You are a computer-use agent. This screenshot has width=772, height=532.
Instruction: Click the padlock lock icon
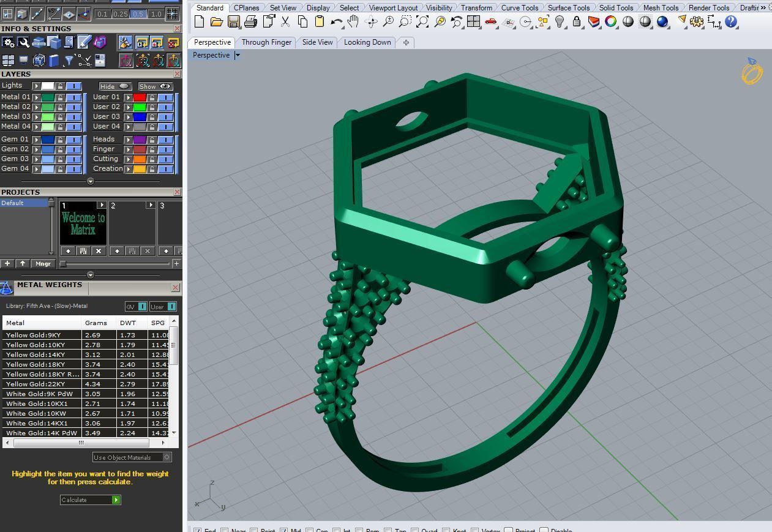point(577,22)
